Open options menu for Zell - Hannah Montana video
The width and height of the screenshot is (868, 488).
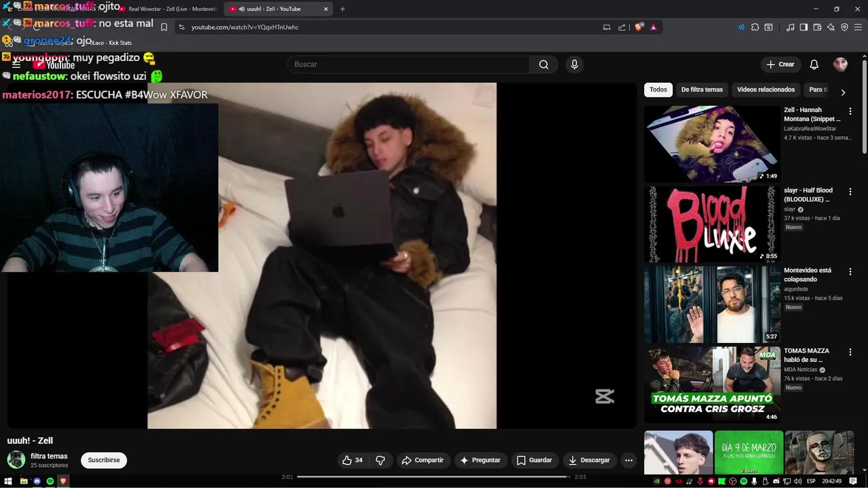click(x=850, y=111)
